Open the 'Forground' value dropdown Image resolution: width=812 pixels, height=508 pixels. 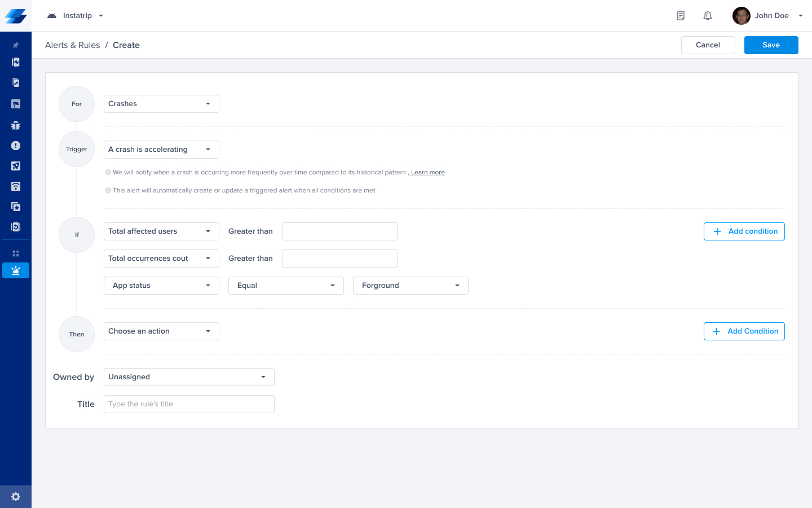point(411,286)
